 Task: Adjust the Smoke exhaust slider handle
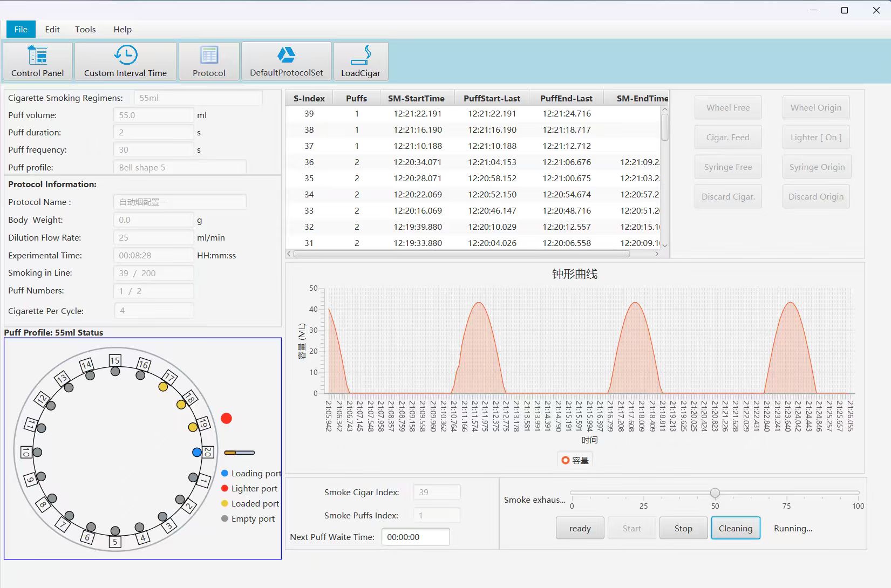click(715, 493)
